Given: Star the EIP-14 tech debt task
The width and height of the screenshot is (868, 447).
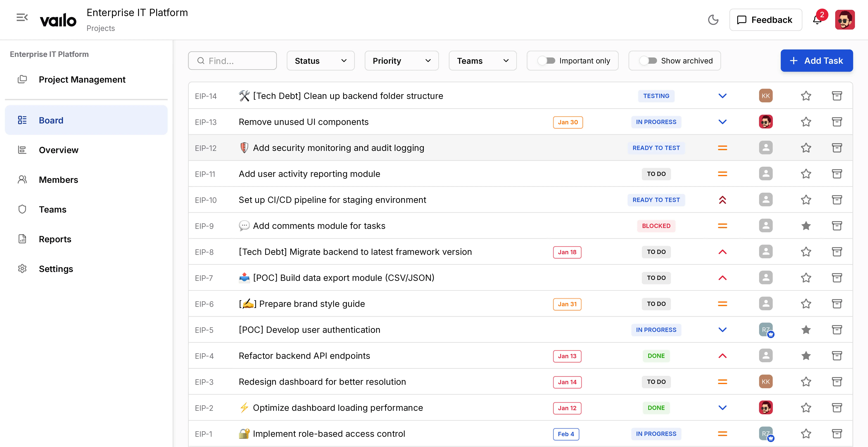Looking at the screenshot, I should pyautogui.click(x=806, y=96).
